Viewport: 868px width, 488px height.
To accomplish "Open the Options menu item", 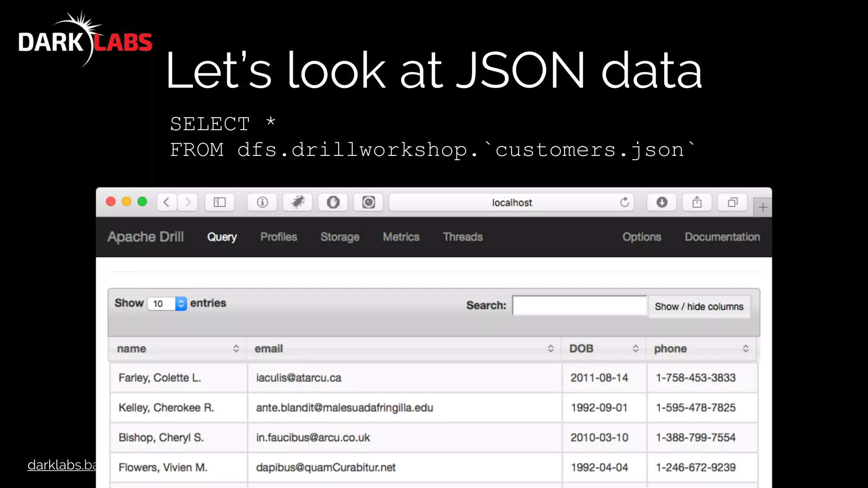I will [642, 237].
